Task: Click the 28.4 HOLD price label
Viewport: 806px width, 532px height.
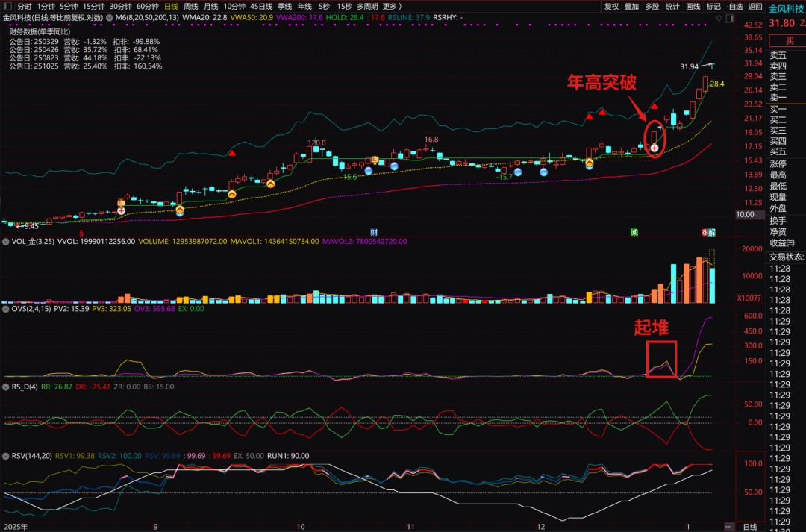Action: 717,84
